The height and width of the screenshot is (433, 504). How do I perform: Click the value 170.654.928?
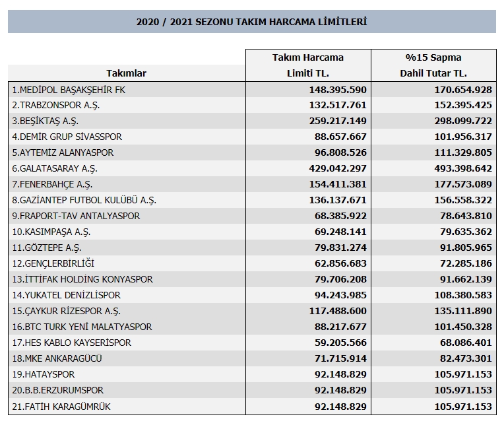463,90
